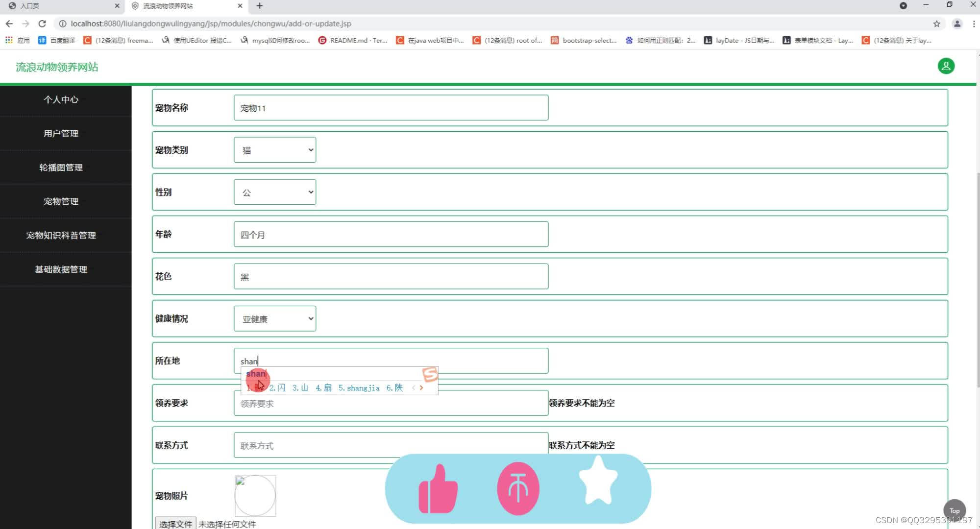The height and width of the screenshot is (529, 980).
Task: Open the freema bookmark
Action: tap(118, 40)
